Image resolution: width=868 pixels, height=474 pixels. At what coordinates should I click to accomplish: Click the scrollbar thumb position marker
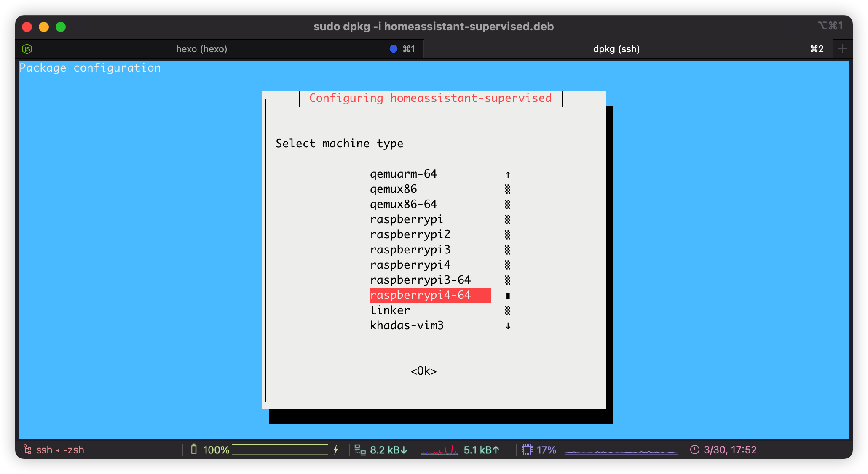[x=508, y=296]
